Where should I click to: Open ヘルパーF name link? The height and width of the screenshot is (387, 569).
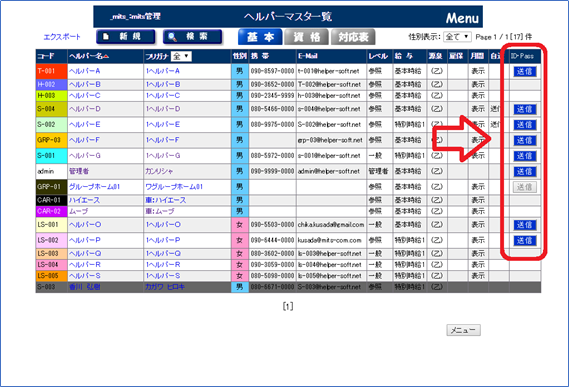84,140
